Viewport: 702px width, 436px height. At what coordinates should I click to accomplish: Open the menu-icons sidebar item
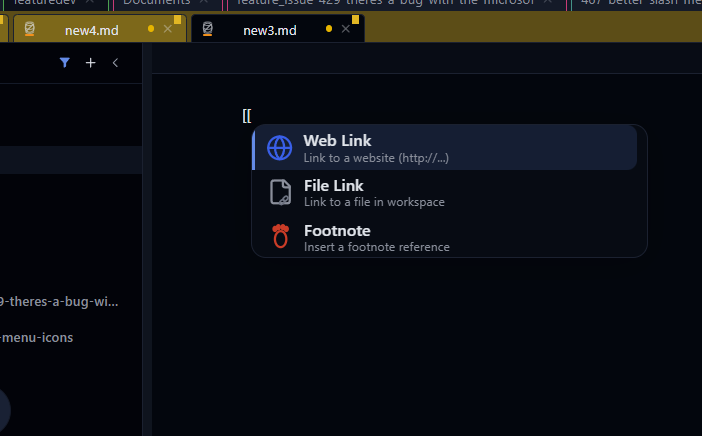(36, 338)
